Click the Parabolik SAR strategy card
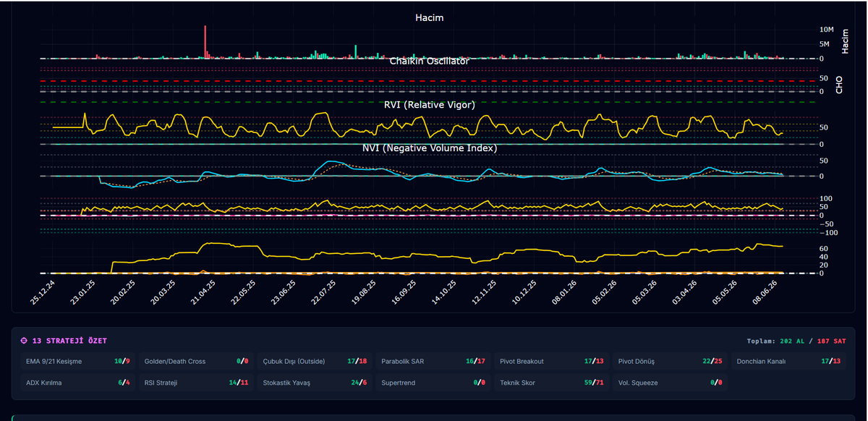 point(433,361)
